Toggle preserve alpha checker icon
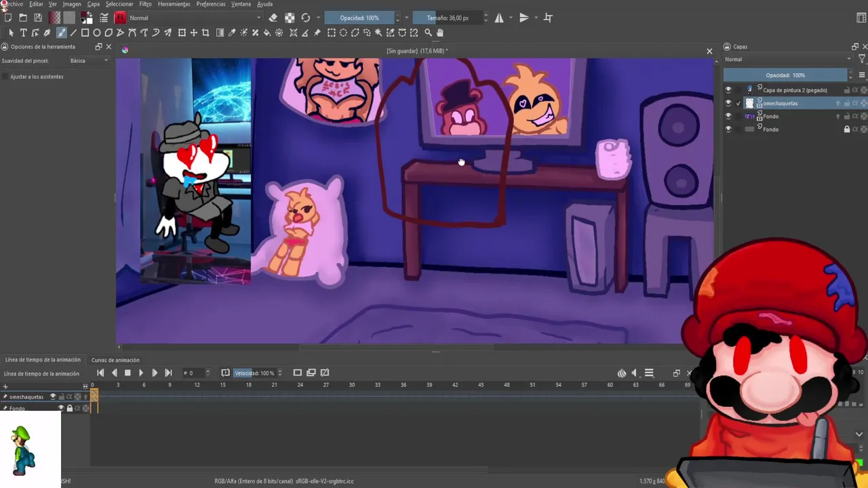Screen dimensions: 868x488 coord(290,18)
